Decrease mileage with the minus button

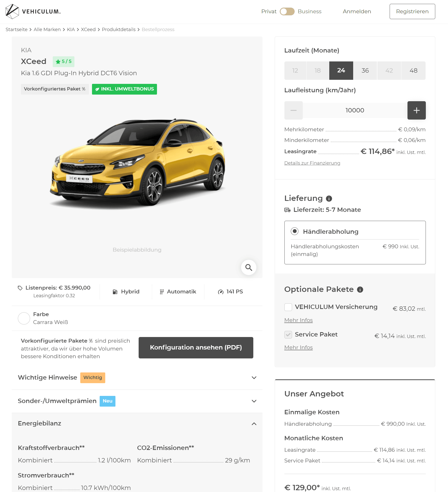coord(294,110)
